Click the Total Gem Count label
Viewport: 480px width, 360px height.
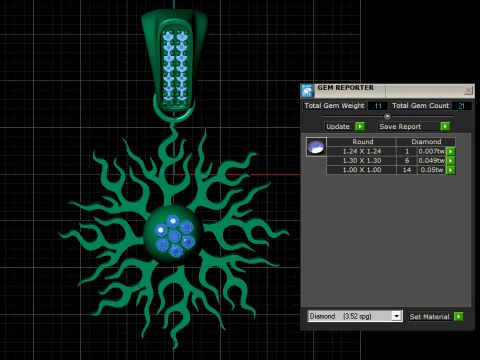pos(420,106)
